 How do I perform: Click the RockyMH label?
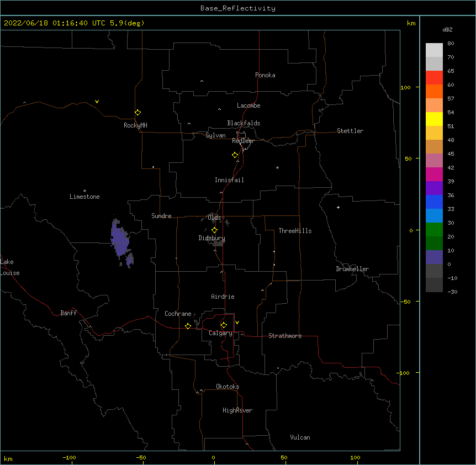click(135, 125)
